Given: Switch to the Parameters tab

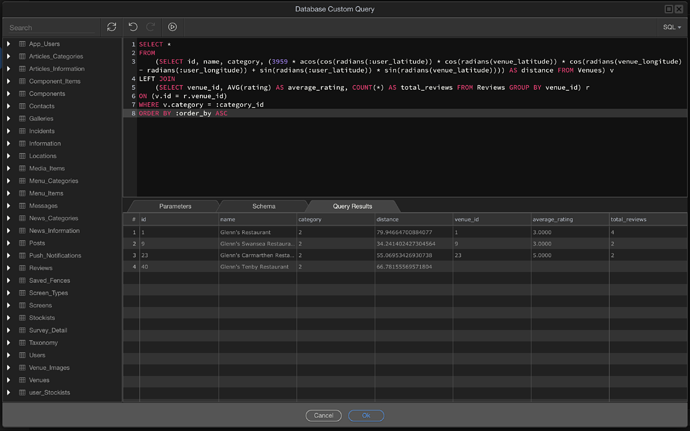Looking at the screenshot, I should click(175, 206).
